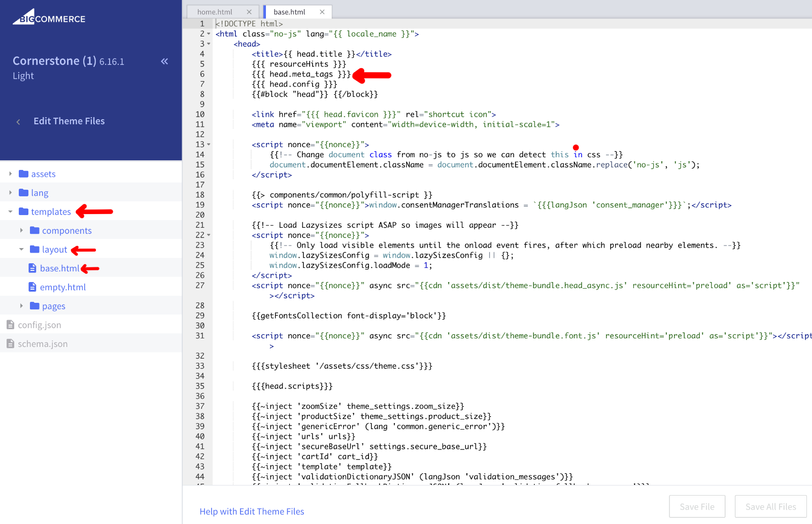
Task: Click the schema.json file icon
Action: (10, 343)
